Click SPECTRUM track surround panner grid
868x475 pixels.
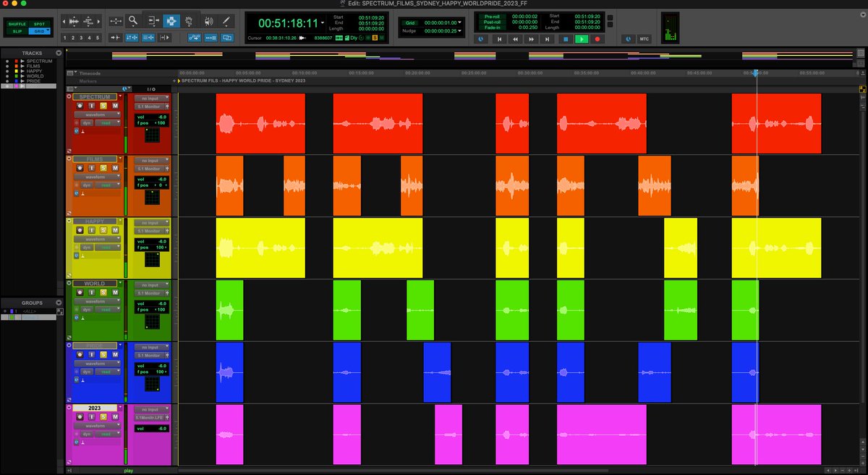153,135
